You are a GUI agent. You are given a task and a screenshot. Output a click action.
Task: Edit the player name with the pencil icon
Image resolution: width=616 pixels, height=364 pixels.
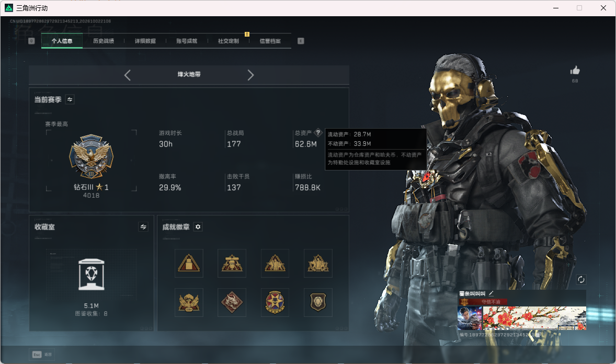pos(491,293)
